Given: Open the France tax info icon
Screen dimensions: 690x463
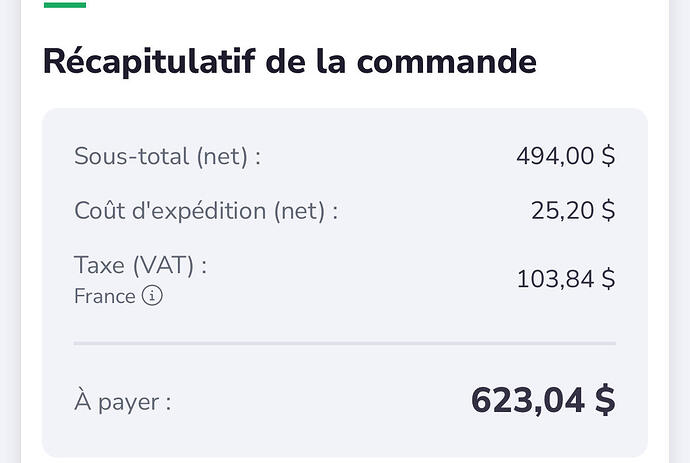Looking at the screenshot, I should point(152,295).
